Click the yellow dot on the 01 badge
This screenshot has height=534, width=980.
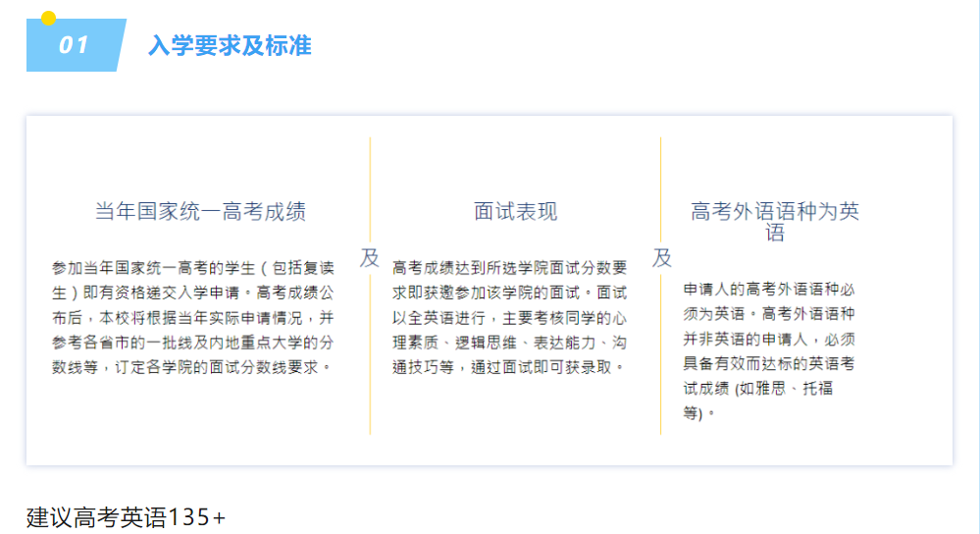coord(48,18)
